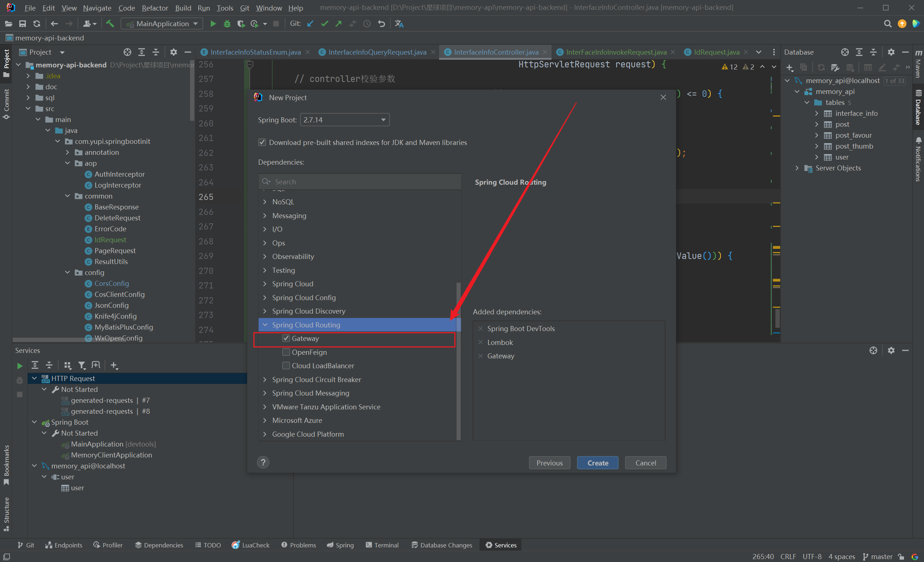Expand the annotation package in Project tree
The image size is (924, 562).
tap(67, 153)
